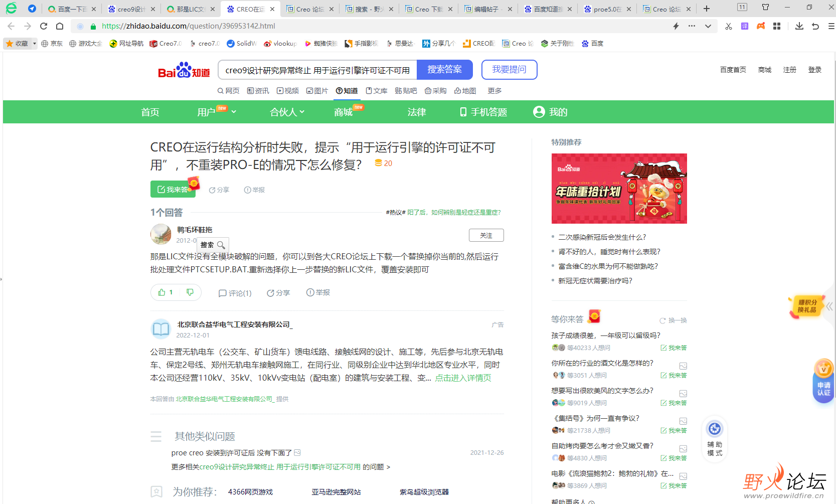Open 评论(1) comments on the answer
Image resolution: width=836 pixels, height=504 pixels.
pos(235,293)
